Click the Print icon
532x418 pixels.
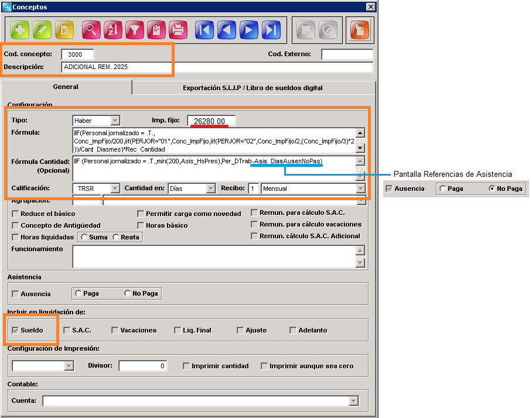[x=178, y=30]
